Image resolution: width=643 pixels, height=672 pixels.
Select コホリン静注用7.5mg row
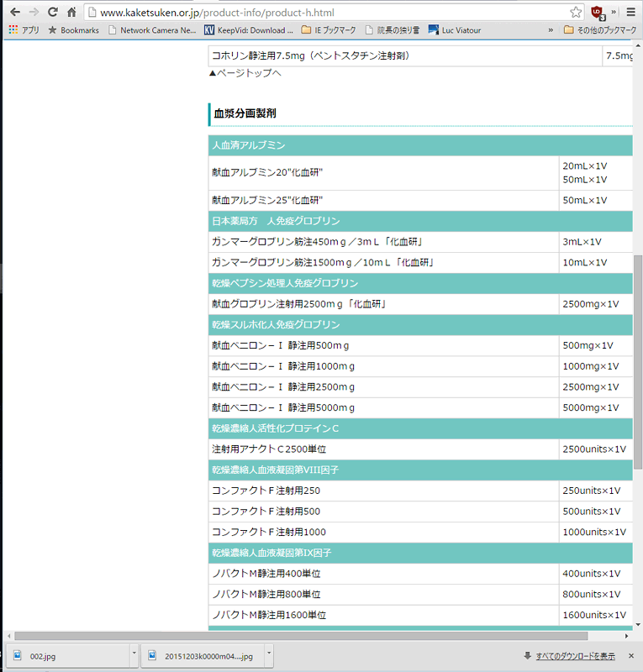pyautogui.click(x=420, y=55)
